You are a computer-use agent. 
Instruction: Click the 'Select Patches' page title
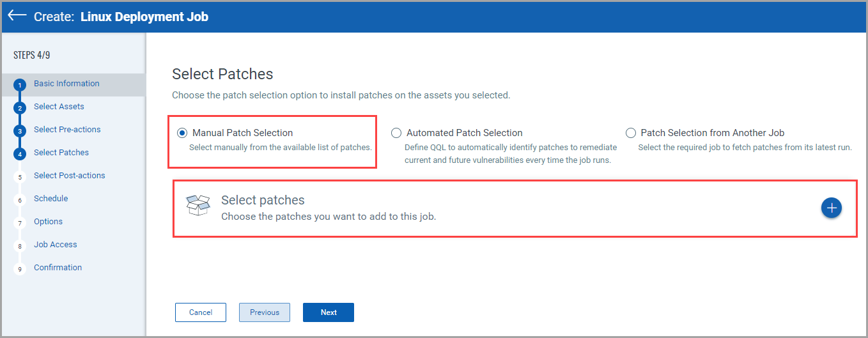tap(222, 74)
